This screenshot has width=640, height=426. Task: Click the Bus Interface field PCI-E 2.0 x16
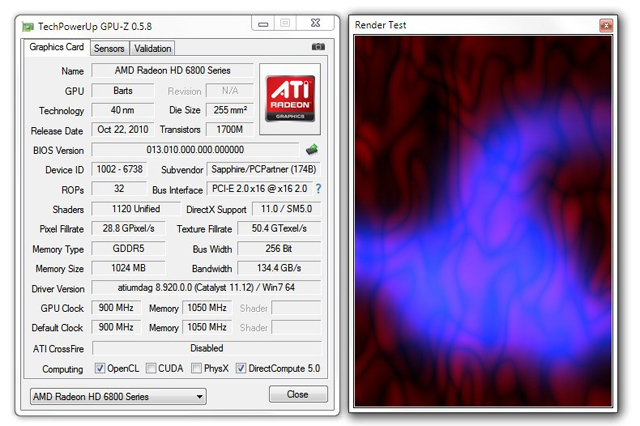click(x=260, y=189)
